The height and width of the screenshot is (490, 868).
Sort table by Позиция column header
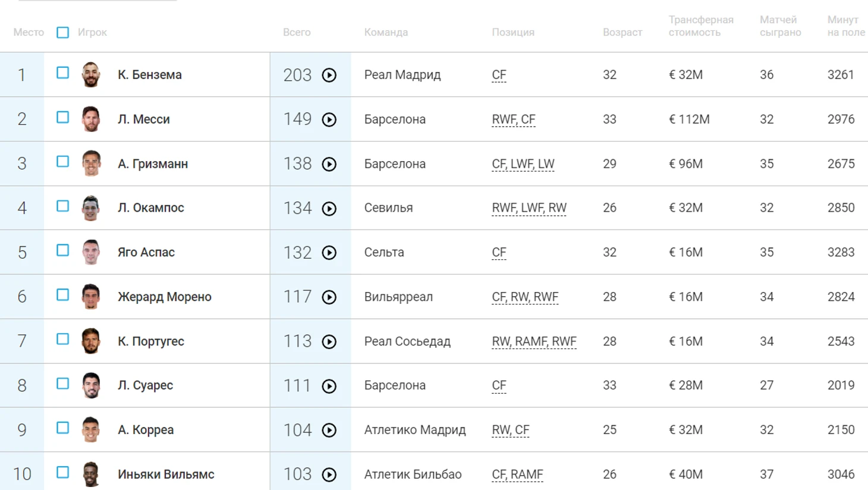coord(513,32)
